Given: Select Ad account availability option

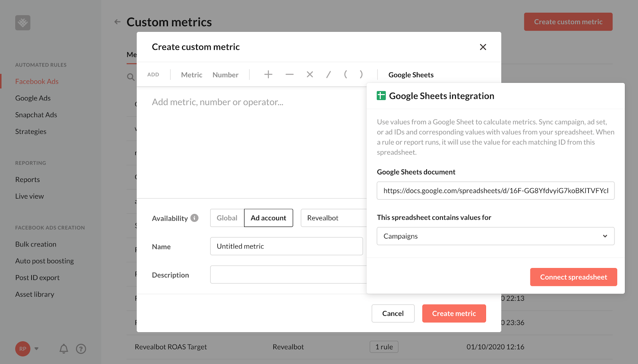Looking at the screenshot, I should [268, 218].
